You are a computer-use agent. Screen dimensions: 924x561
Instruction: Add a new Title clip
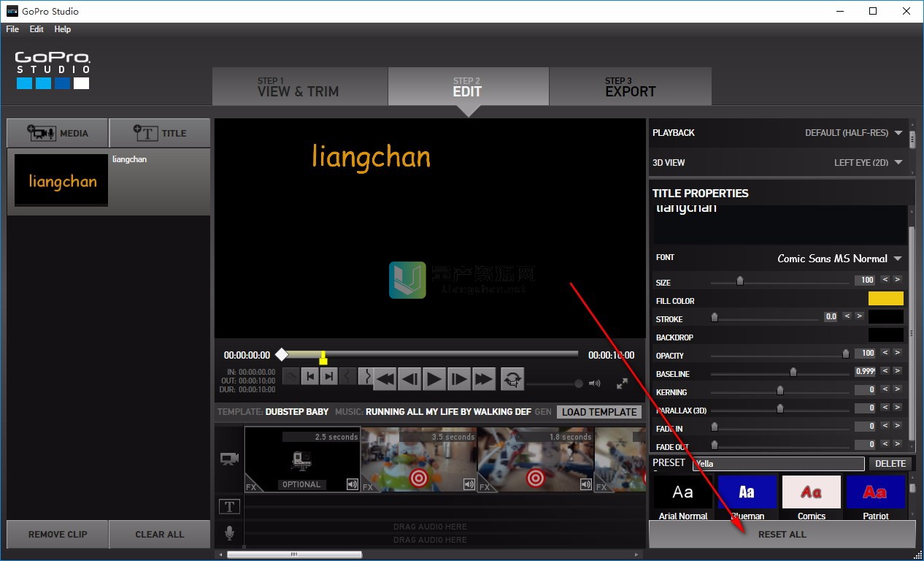(x=160, y=133)
